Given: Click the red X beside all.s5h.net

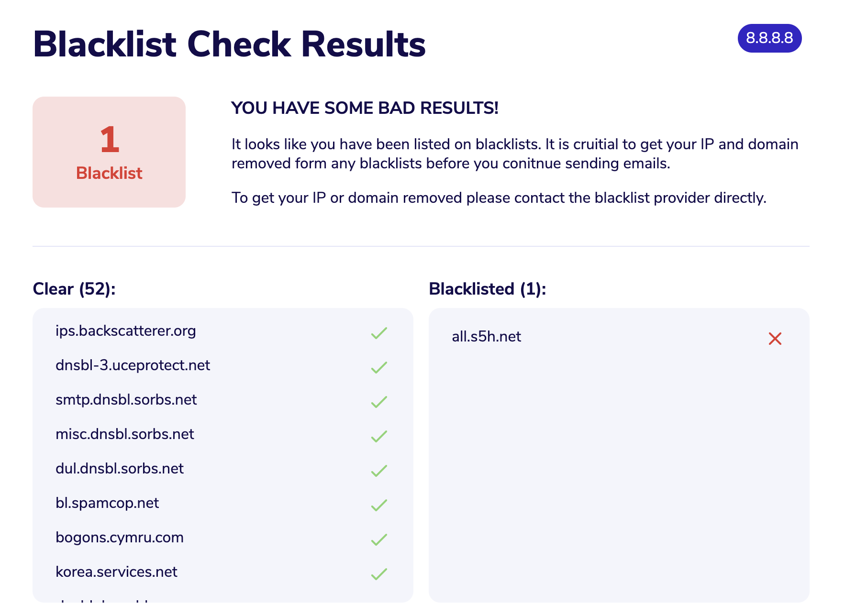Looking at the screenshot, I should pos(775,339).
